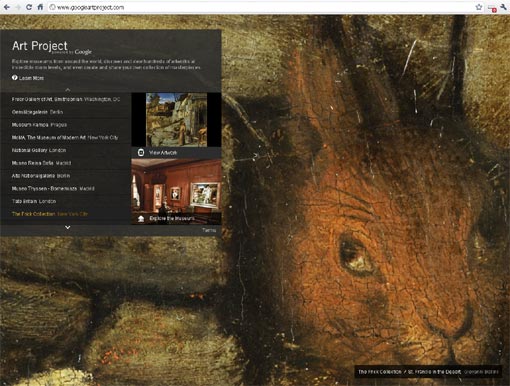Choose Museum Kampa Prague
Viewport: 510px width, 386px height.
coord(39,125)
